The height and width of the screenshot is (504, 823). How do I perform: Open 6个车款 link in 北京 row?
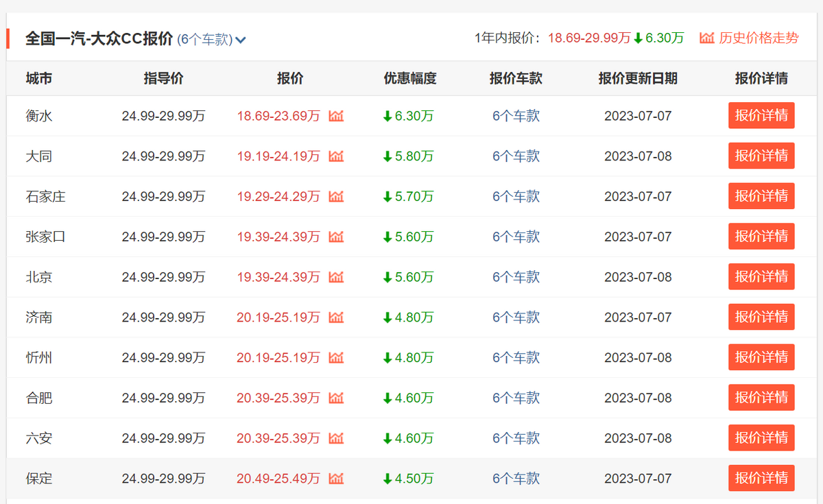click(x=516, y=277)
